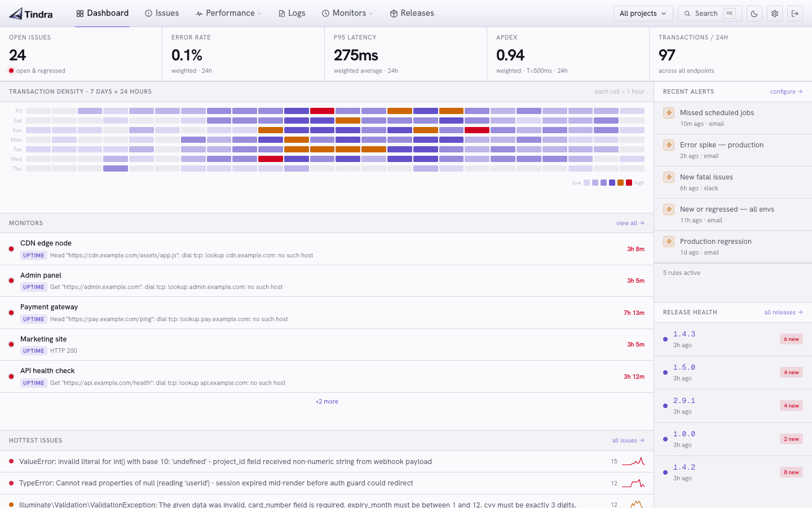Click sparkline of TypeError issue
The width and height of the screenshot is (812, 508).
coord(633,483)
